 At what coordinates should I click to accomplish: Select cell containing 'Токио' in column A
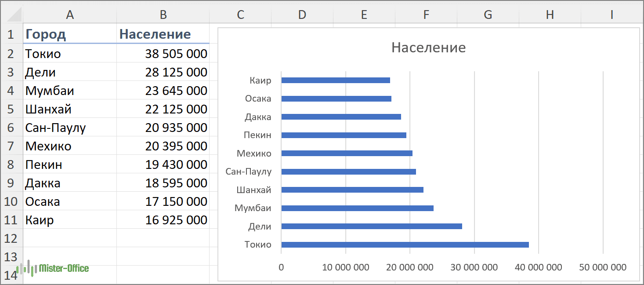point(69,53)
